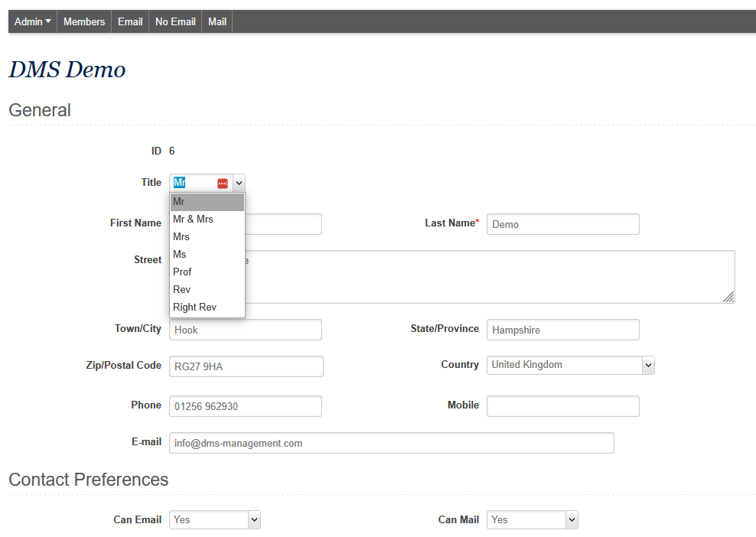Click the Last Name input field
This screenshot has height=537, width=756.
562,224
